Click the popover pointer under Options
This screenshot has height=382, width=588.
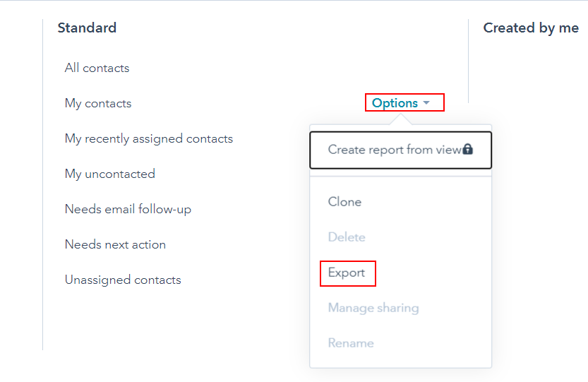click(x=400, y=119)
